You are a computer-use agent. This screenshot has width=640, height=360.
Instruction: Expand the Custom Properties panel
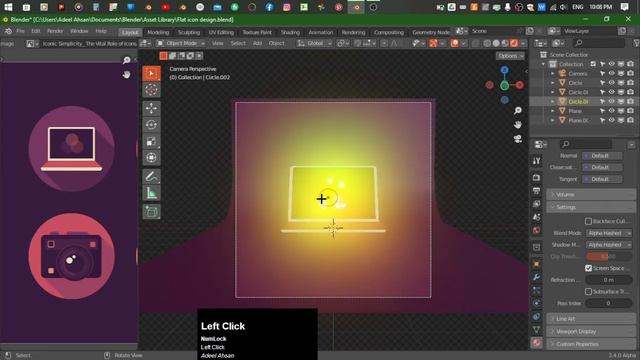[x=590, y=344]
